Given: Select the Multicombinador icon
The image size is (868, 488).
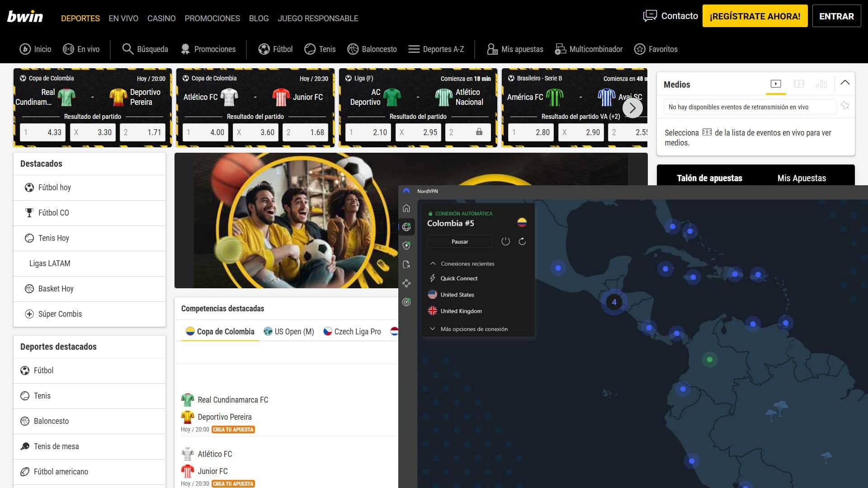Looking at the screenshot, I should pos(561,49).
